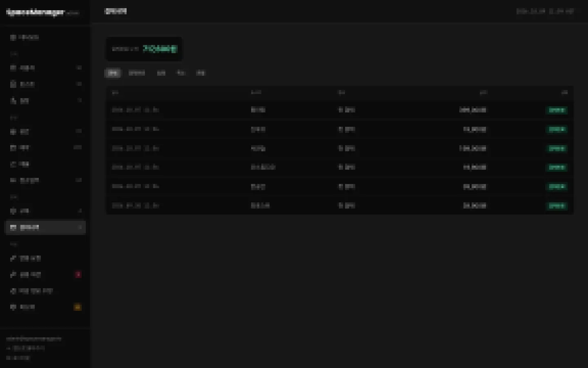The image size is (588, 368).
Task: Switch to the last filter tab above table
Action: (x=201, y=73)
